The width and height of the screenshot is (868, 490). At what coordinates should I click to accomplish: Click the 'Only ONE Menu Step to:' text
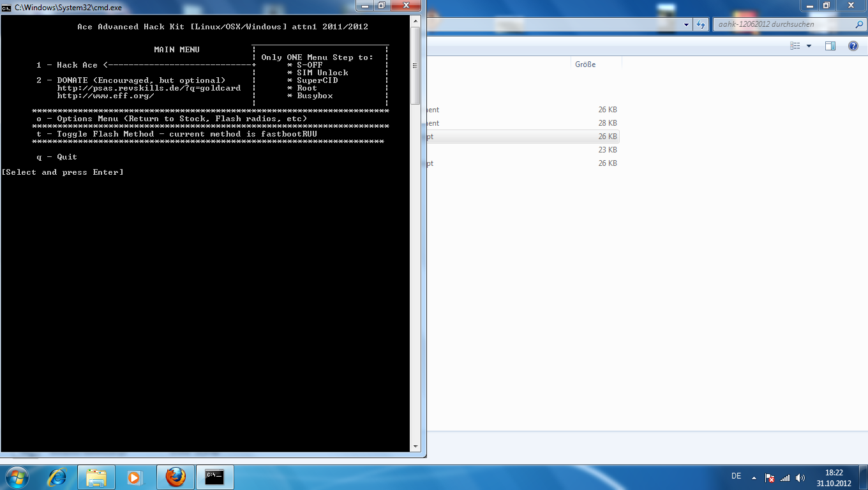(317, 57)
